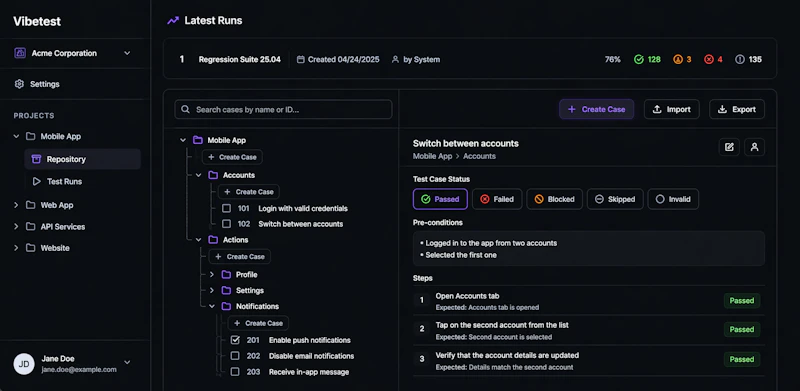Click the purple Profile folder icon

point(226,275)
